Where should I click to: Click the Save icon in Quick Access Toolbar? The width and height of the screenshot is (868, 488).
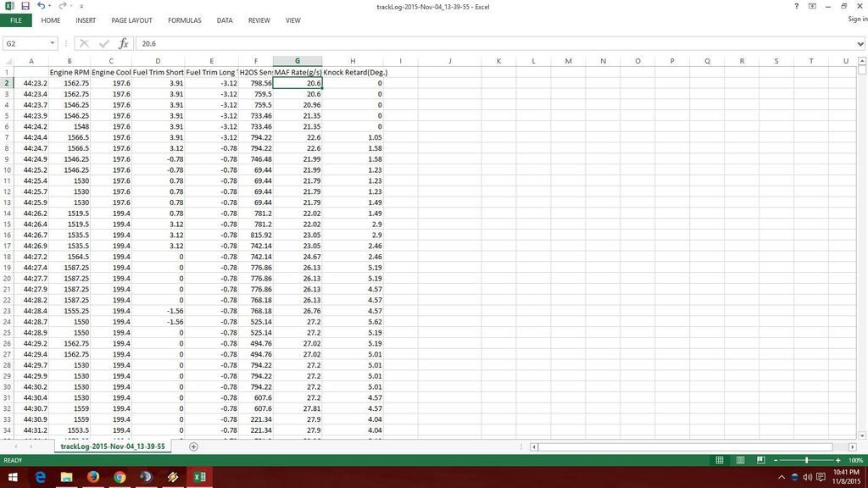25,6
